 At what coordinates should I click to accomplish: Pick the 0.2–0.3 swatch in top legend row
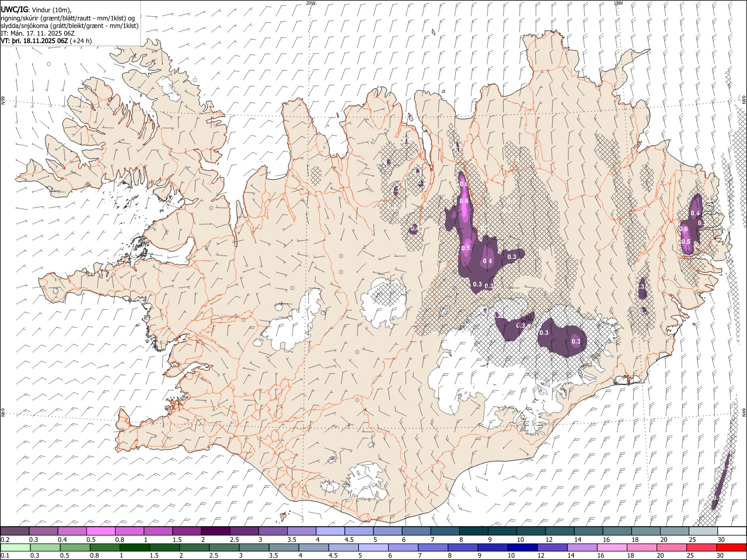click(15, 531)
